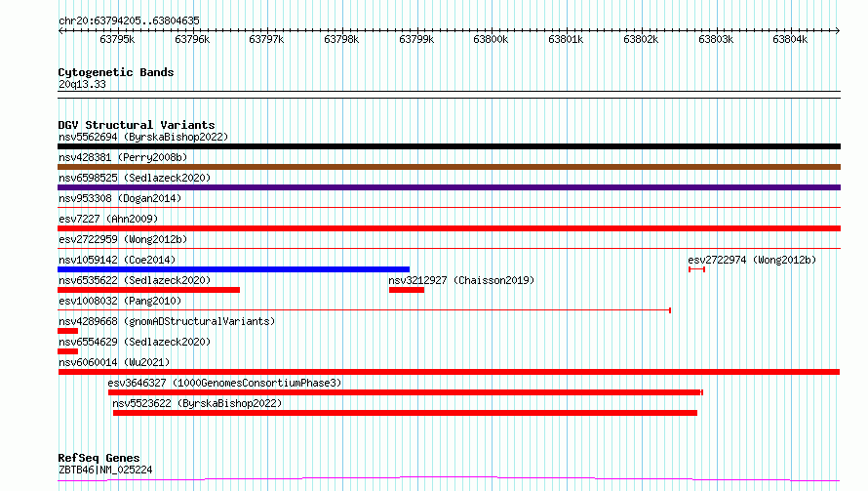Screen dimensions: 868x491
Task: Click the esv1008032 (Pang2010) label
Action: point(120,301)
